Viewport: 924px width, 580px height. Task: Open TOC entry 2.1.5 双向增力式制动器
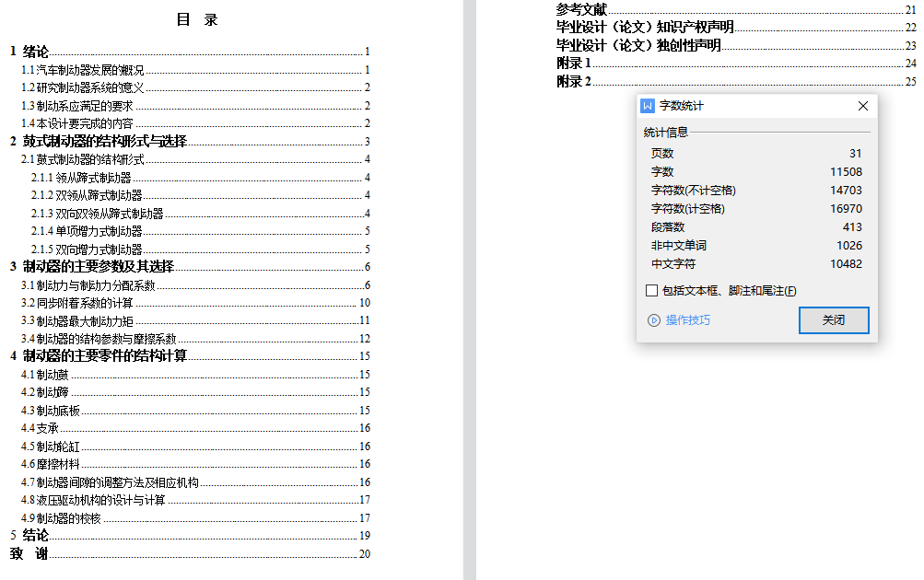pyautogui.click(x=201, y=249)
